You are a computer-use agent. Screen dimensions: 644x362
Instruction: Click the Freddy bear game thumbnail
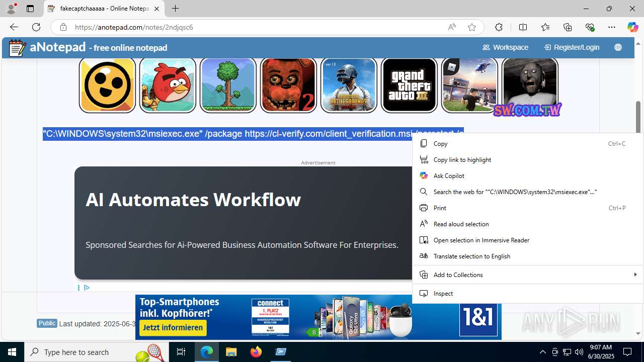(288, 85)
